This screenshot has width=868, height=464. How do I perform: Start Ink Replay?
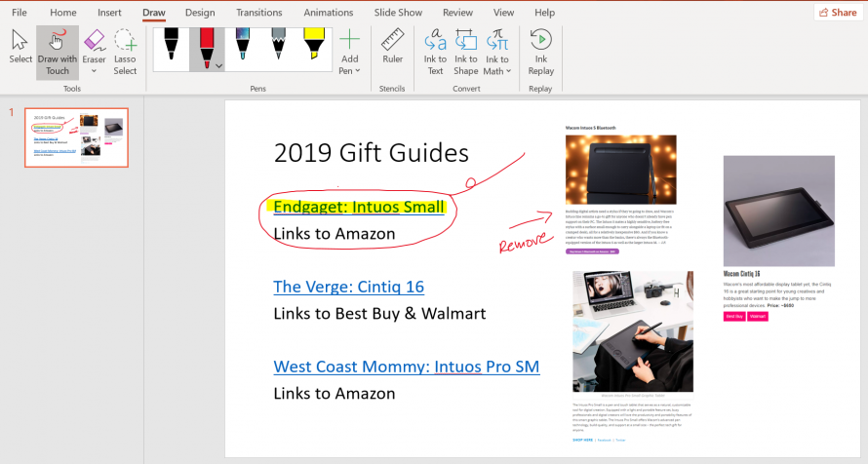(x=541, y=52)
